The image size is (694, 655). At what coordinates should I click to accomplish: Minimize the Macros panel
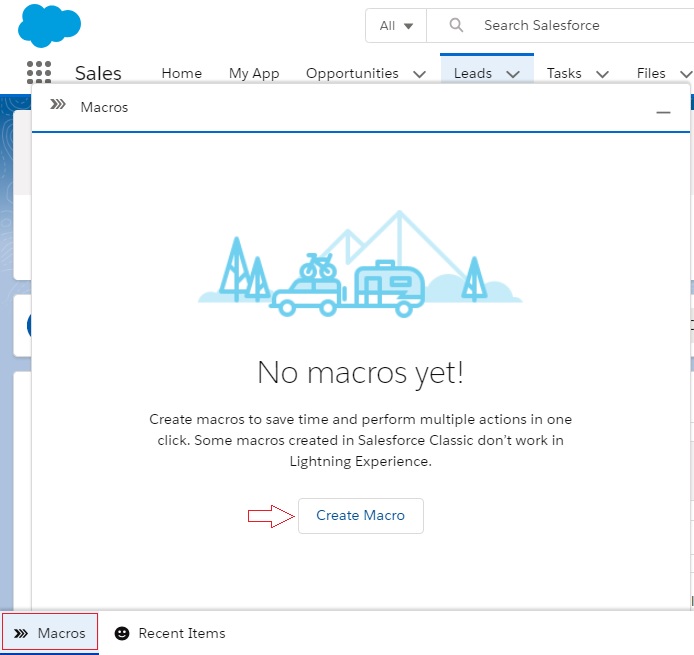[x=663, y=112]
